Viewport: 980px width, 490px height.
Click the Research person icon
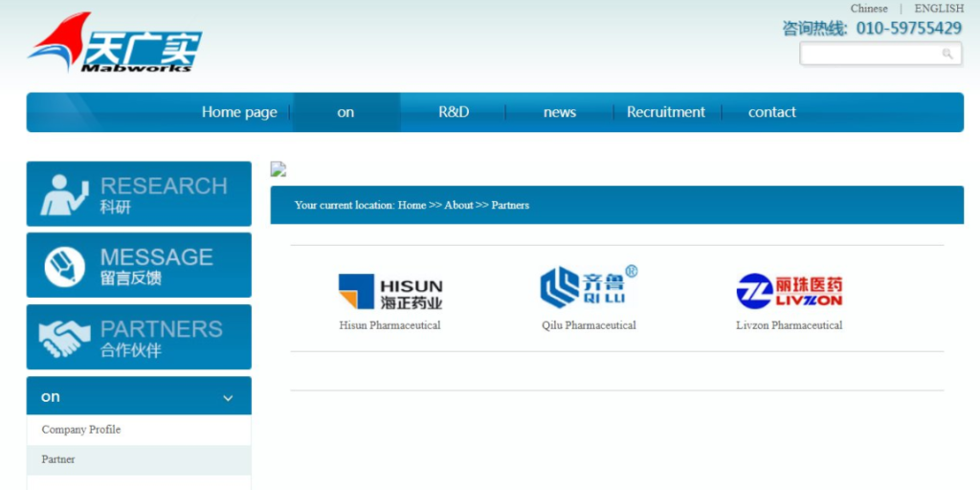[x=64, y=195]
